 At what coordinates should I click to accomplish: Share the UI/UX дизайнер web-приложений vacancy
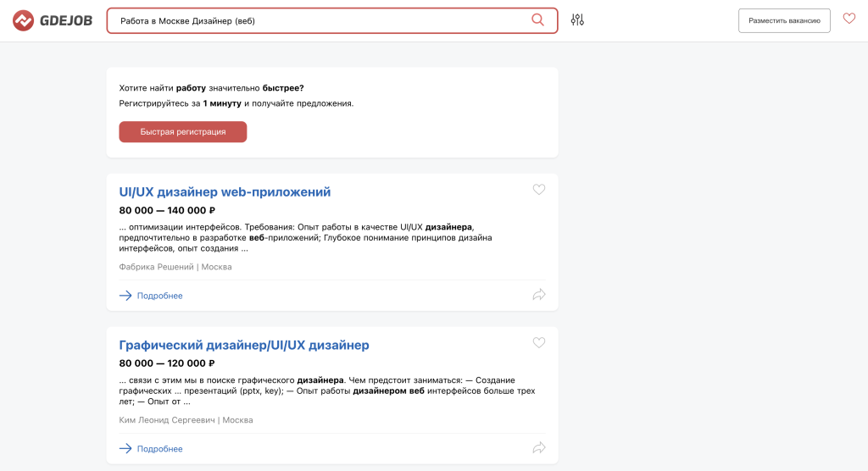pos(538,295)
